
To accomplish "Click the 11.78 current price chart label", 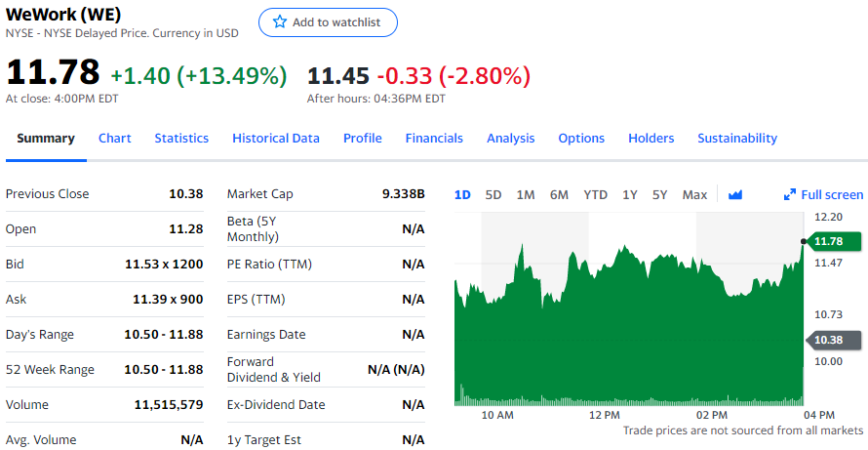I will tap(833, 241).
